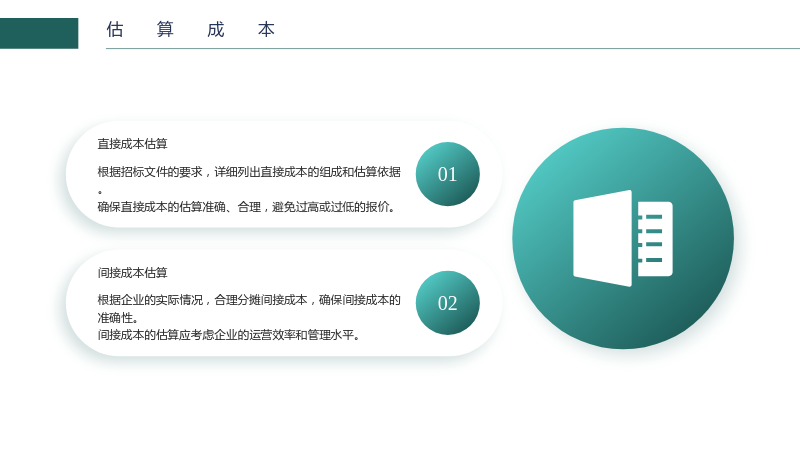Select the stray period below first paragraph
The width and height of the screenshot is (800, 450).
pyautogui.click(x=100, y=192)
